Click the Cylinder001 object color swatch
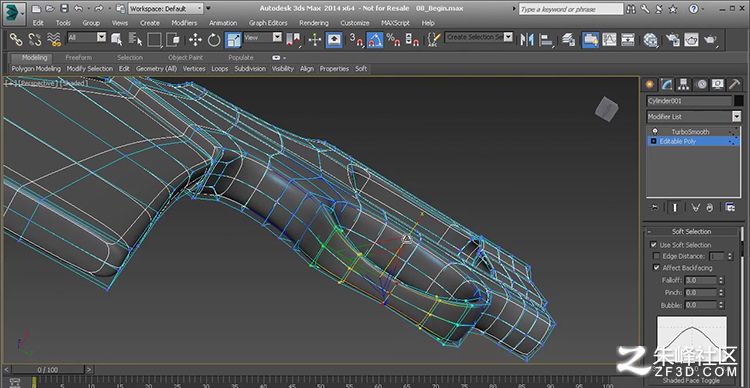This screenshot has width=750, height=388. click(x=739, y=101)
